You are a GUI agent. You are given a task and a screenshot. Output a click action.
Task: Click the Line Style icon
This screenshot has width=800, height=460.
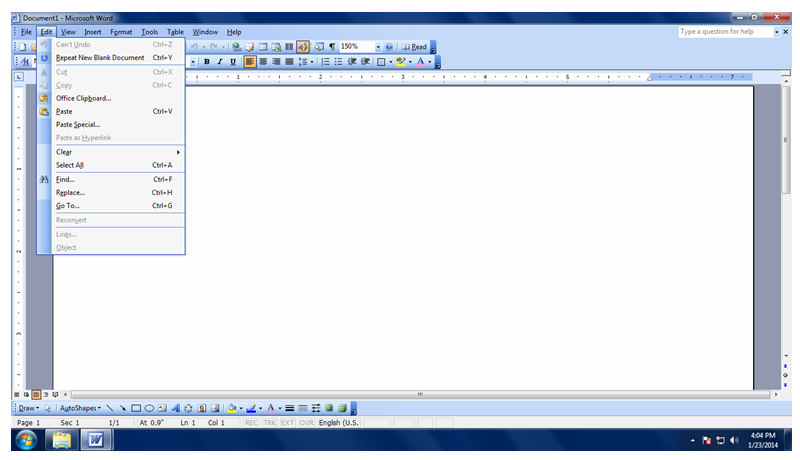tap(290, 408)
